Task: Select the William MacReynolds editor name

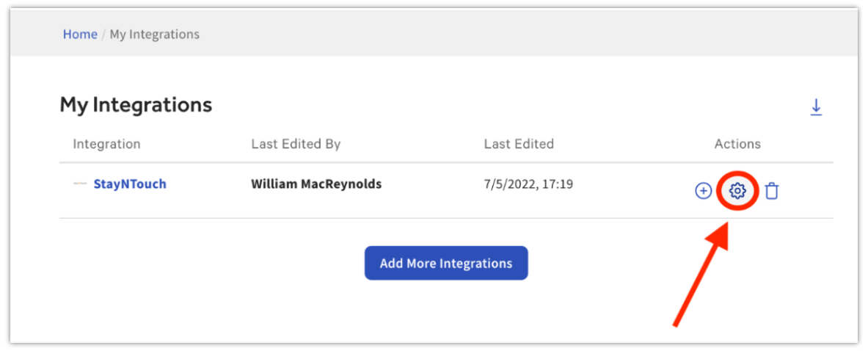Action: coord(316,184)
